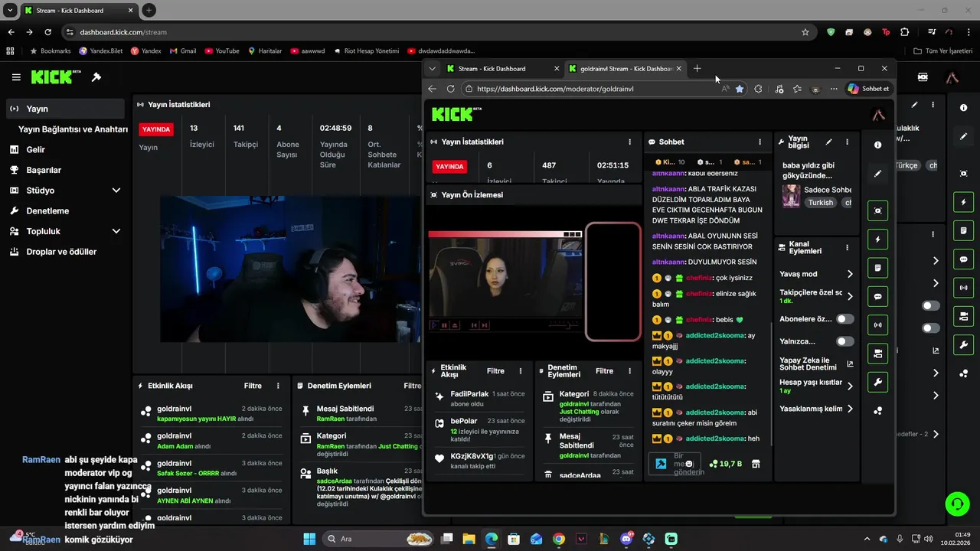980x551 pixels.
Task: Open Edge tab list dropdown arrow
Action: coord(432,69)
